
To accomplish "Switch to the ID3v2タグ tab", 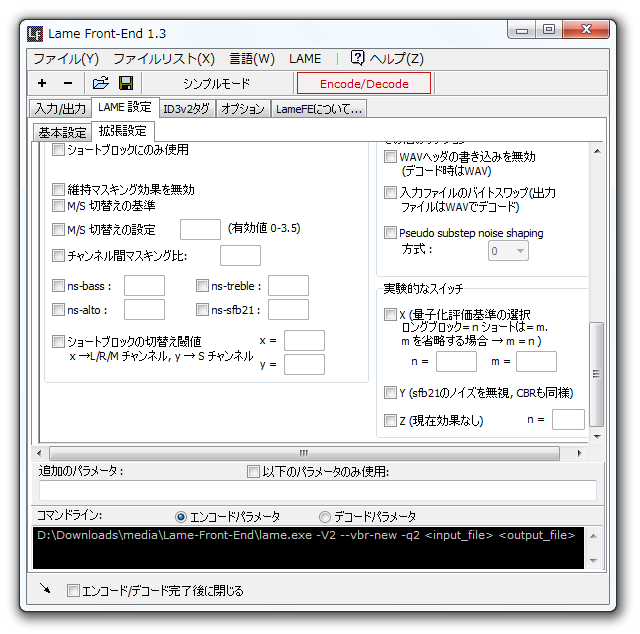I will [x=187, y=109].
